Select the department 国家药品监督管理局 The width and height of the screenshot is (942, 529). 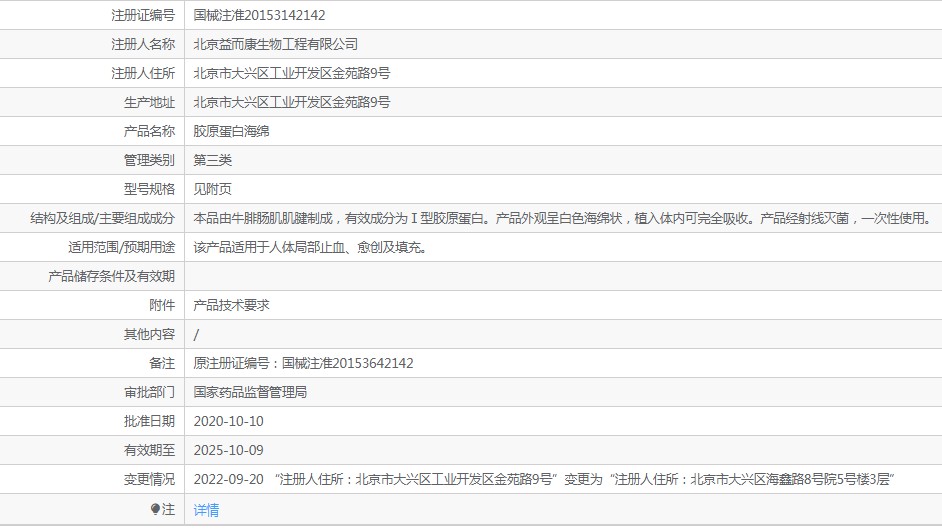251,392
